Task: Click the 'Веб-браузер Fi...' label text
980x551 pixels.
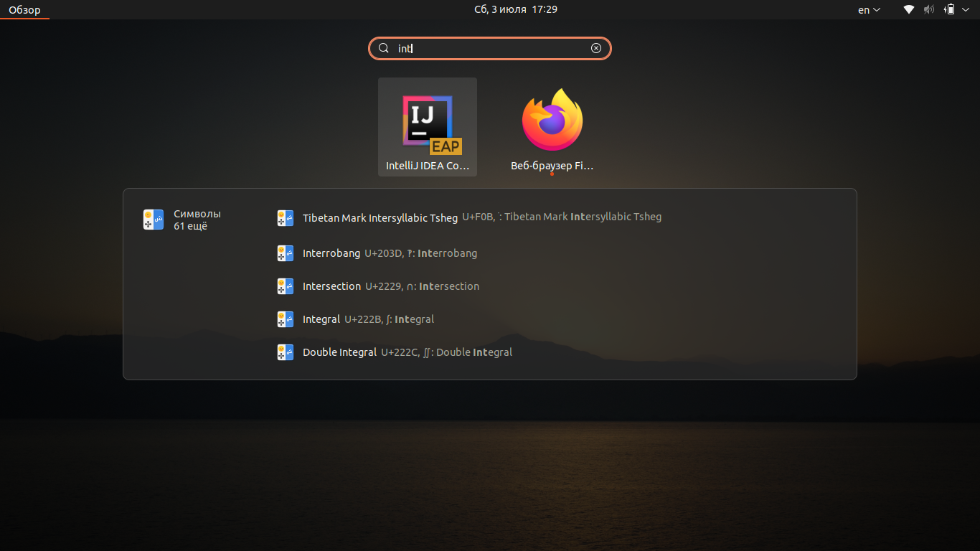Action: 552,166
